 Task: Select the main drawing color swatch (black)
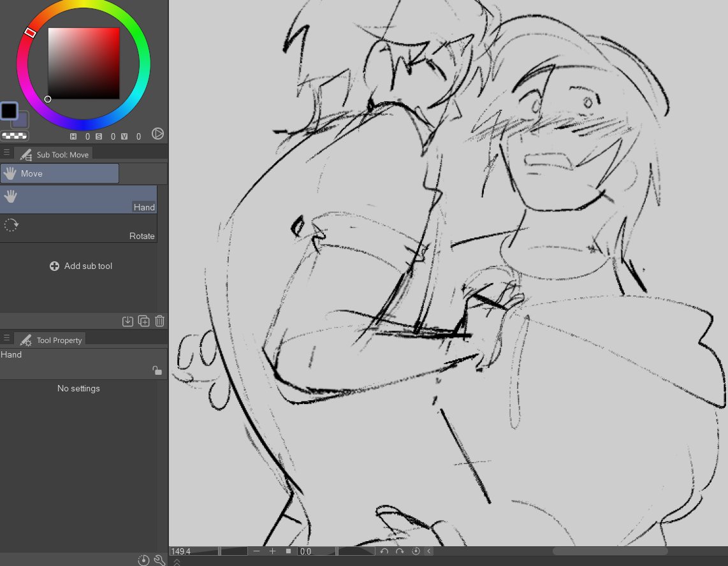pyautogui.click(x=9, y=111)
